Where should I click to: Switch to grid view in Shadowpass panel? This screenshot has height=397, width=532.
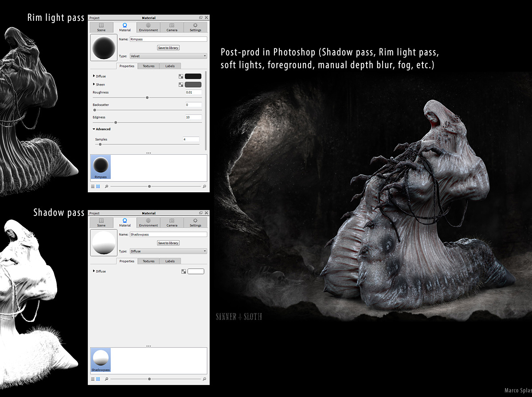(98, 379)
